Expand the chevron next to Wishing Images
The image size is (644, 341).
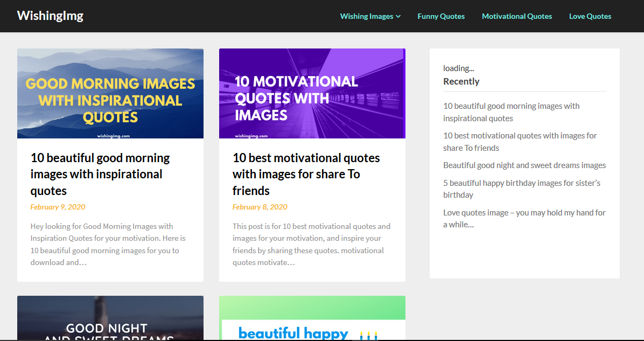point(398,16)
